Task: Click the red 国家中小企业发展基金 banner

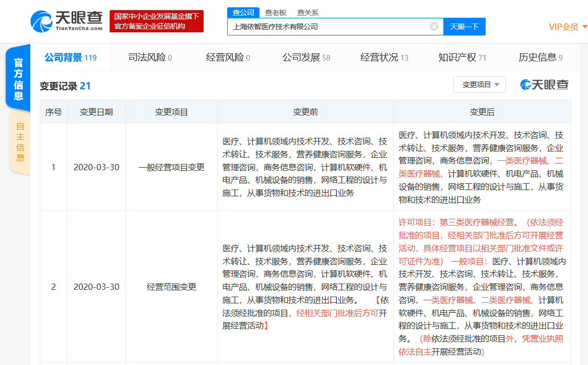Action: [x=156, y=21]
